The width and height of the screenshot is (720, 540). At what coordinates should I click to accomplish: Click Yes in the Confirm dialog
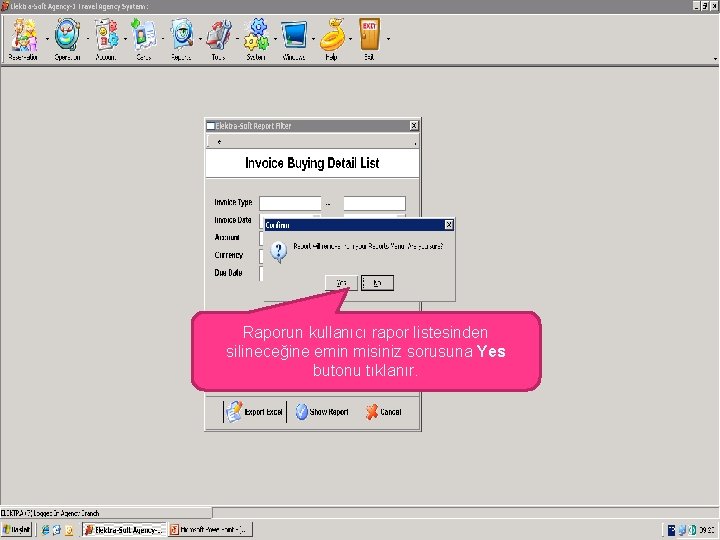[x=341, y=283]
